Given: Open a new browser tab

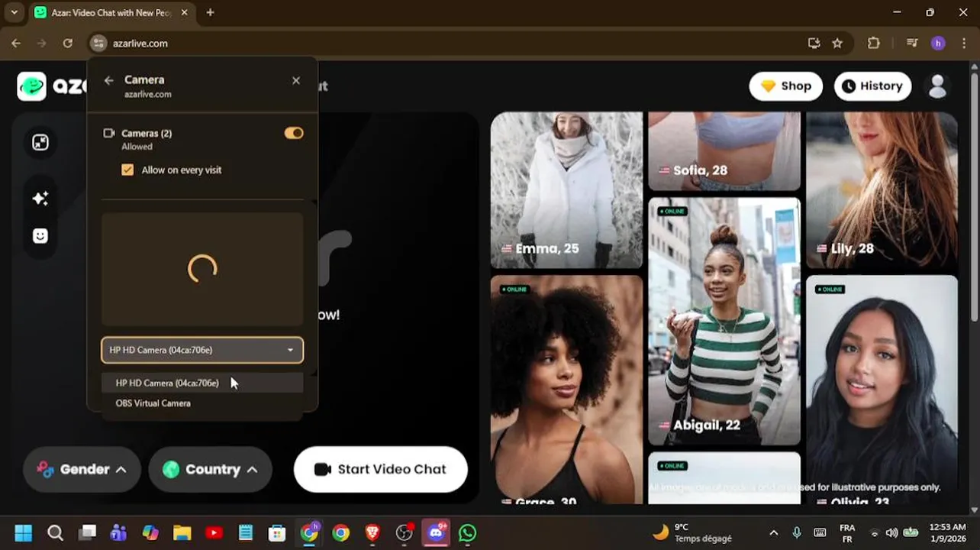Looking at the screenshot, I should tap(210, 12).
